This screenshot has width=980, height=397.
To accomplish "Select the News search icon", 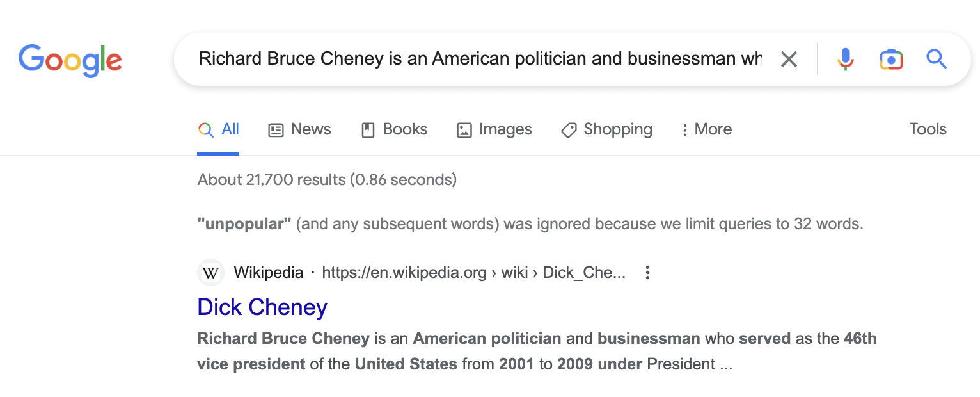I will pyautogui.click(x=275, y=129).
